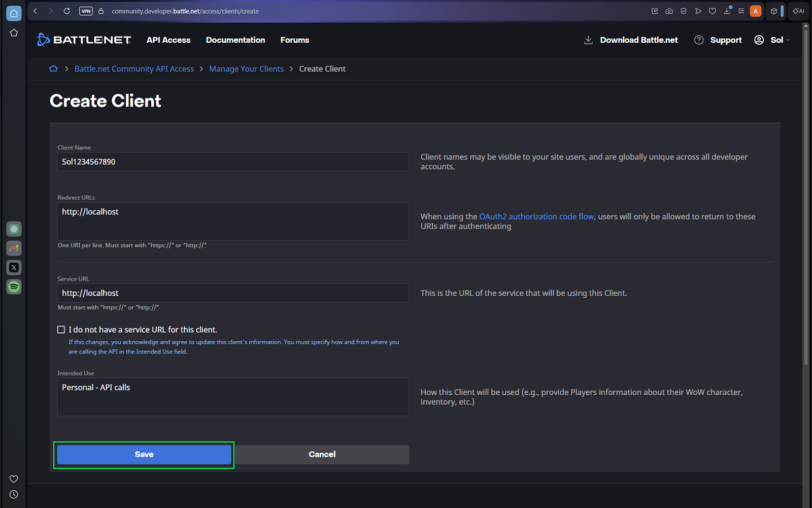This screenshot has width=812, height=508.
Task: Add bookmark with the toolbar heart icon
Action: pos(713,11)
